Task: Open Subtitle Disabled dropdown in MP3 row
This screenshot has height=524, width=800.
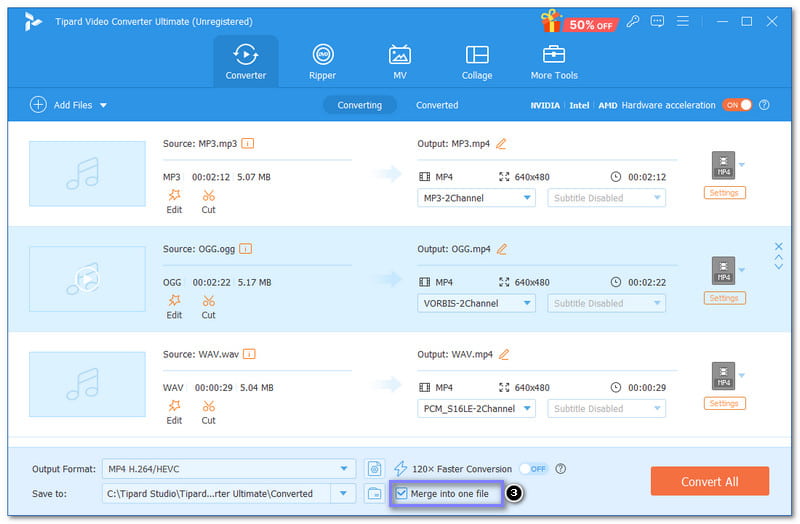Action: (x=607, y=198)
